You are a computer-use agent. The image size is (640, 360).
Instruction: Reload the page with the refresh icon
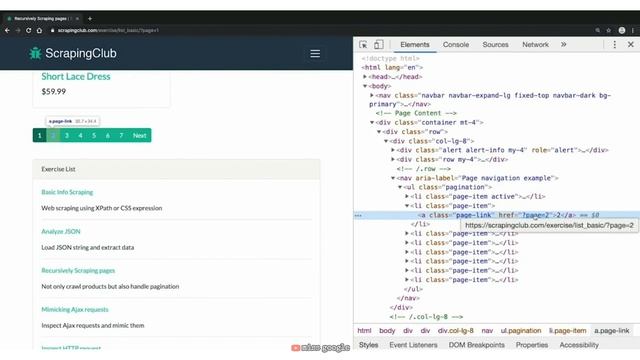coord(29,30)
